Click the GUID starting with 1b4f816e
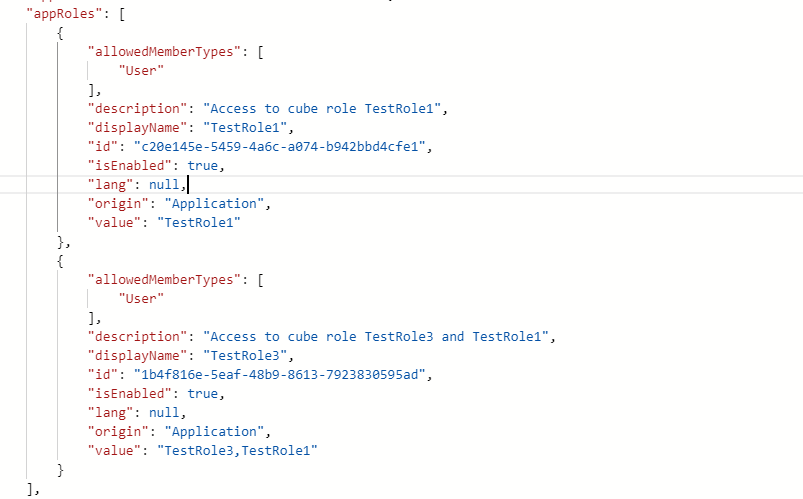Screen dimensions: 803x499 (x=286, y=374)
